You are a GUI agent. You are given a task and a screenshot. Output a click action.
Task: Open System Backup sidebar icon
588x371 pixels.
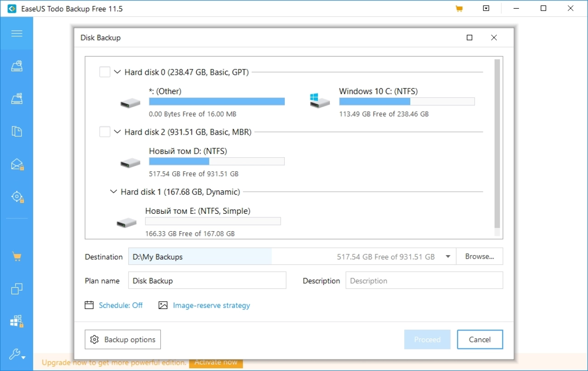pos(17,98)
